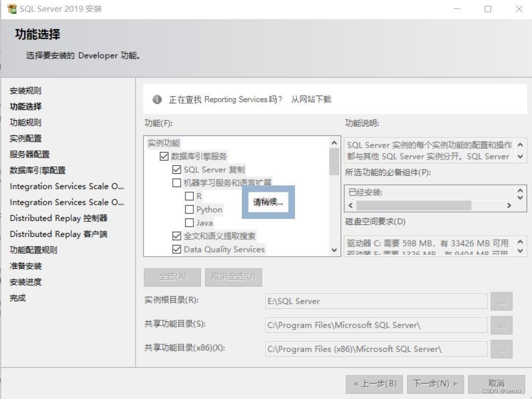532x399 pixels.
Task: Click the feature list scrollbar thumb
Action: tap(334, 162)
